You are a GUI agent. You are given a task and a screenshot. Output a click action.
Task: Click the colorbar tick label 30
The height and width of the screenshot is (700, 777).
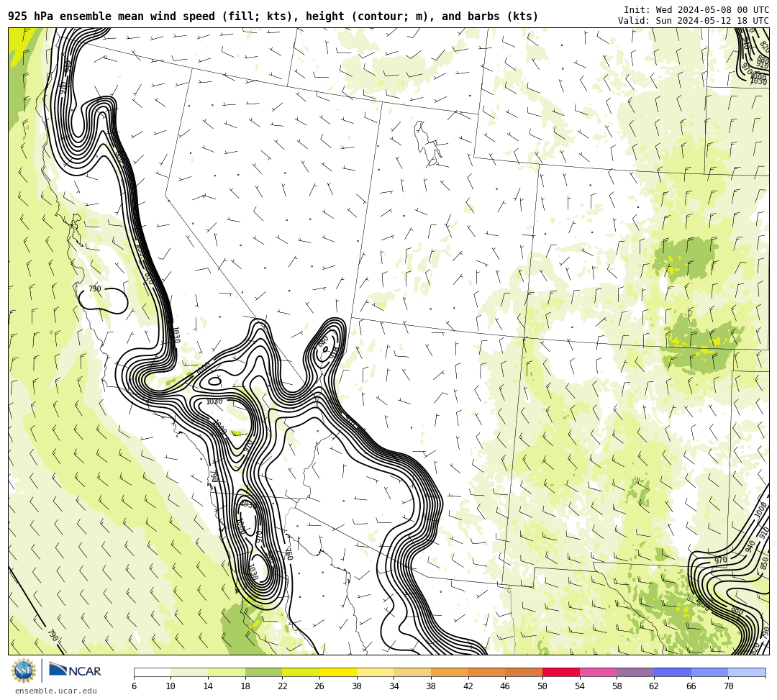[x=357, y=686]
